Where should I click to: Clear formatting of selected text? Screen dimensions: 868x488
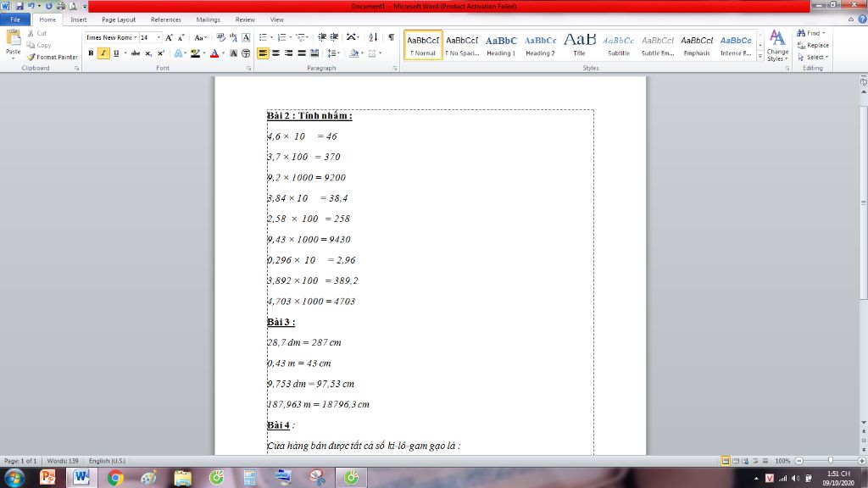221,37
